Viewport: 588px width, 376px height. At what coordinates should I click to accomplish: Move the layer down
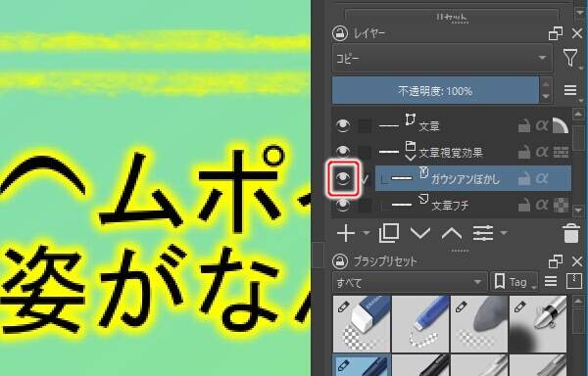[420, 233]
